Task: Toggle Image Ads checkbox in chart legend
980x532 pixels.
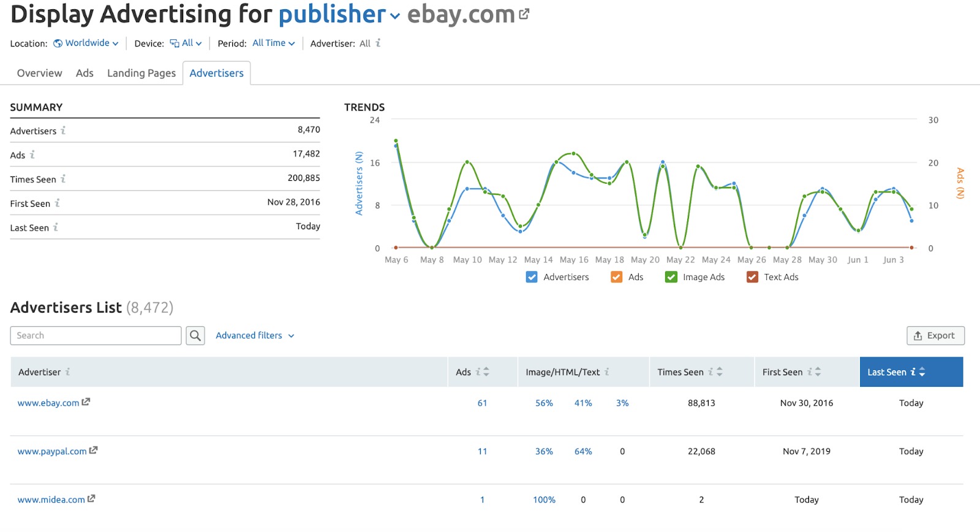Action: click(x=671, y=277)
